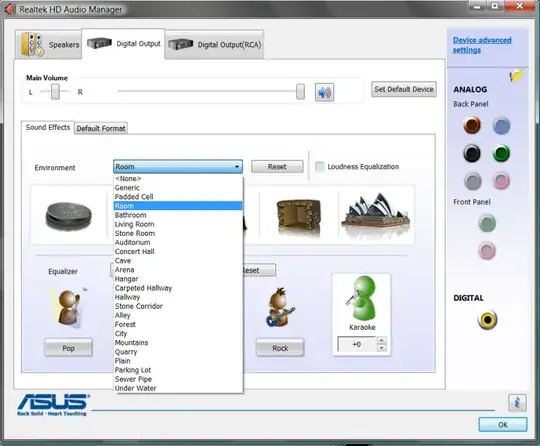
Task: Click the green back panel jack
Action: coord(501,153)
